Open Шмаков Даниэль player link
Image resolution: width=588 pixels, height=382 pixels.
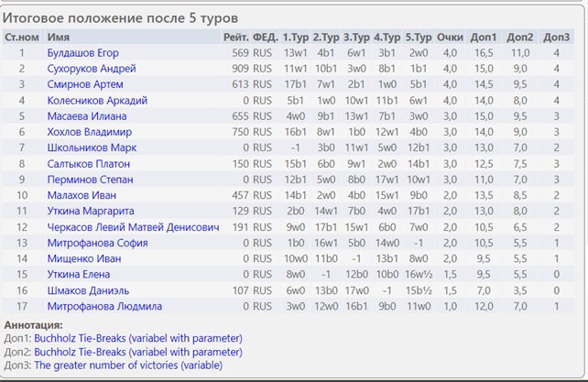point(88,290)
